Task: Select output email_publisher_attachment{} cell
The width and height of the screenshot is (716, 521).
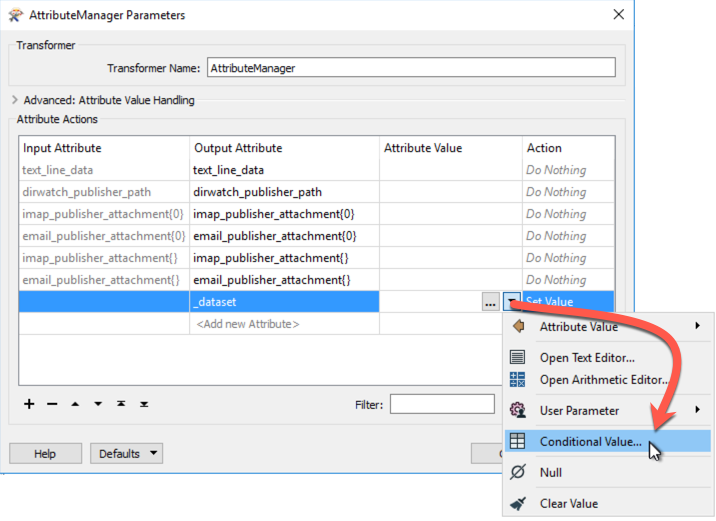Action: pyautogui.click(x=284, y=279)
